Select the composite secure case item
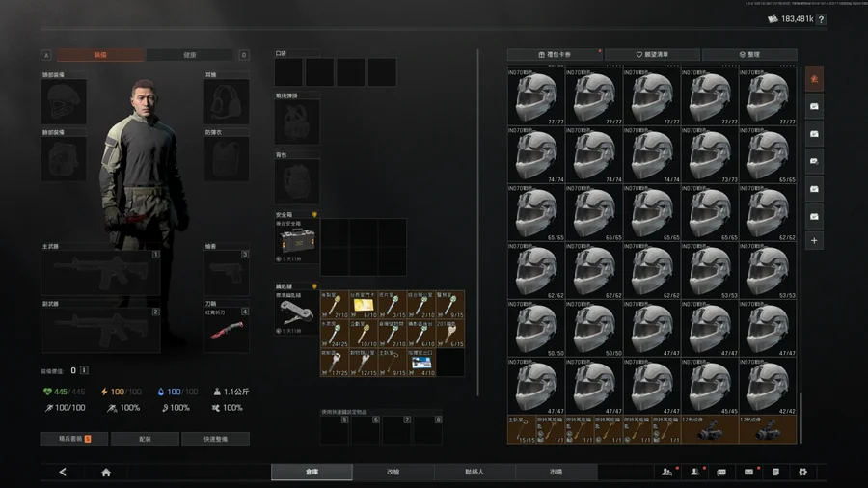 [x=297, y=239]
